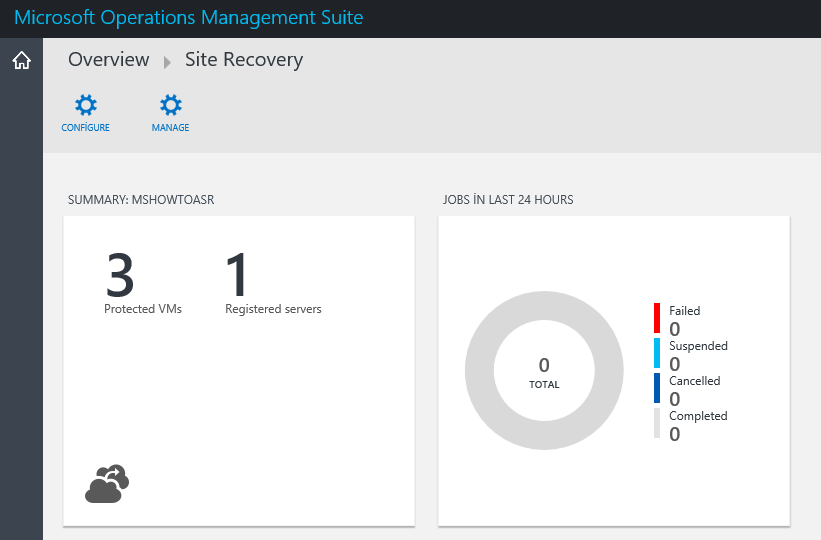821x540 pixels.
Task: Open the 3 Protected VMs count
Action: [120, 275]
